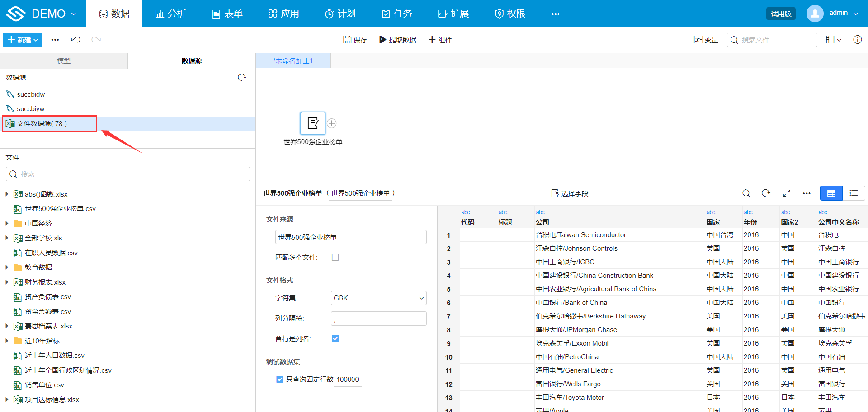Image resolution: width=868 pixels, height=412 pixels.
Task: Refresh the data source list
Action: (x=242, y=77)
